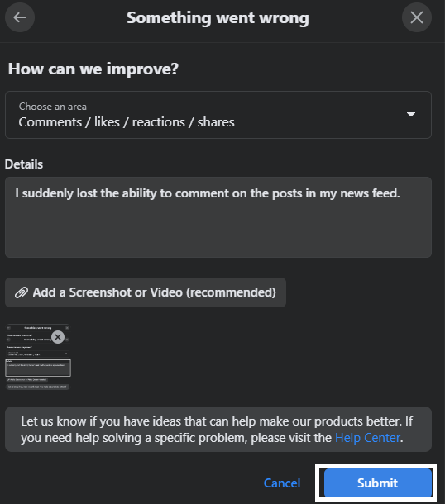445x504 pixels.
Task: Click the Something went wrong title
Action: [x=218, y=17]
